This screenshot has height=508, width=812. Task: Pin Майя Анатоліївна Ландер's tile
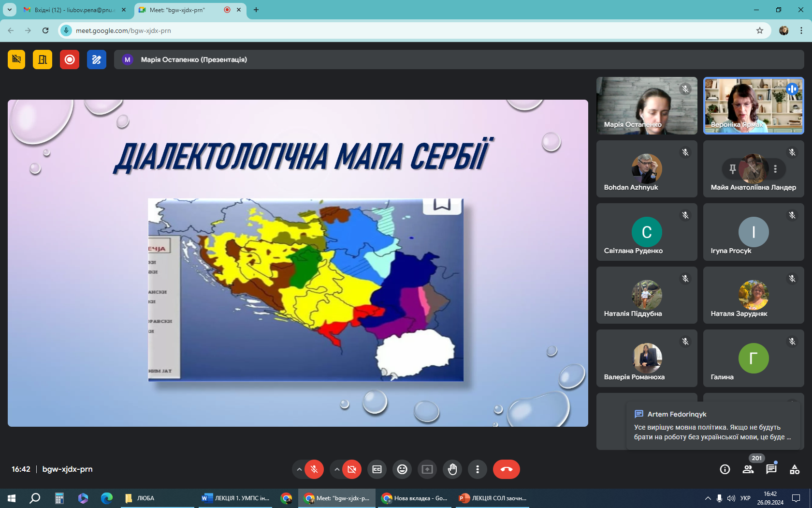tap(733, 169)
